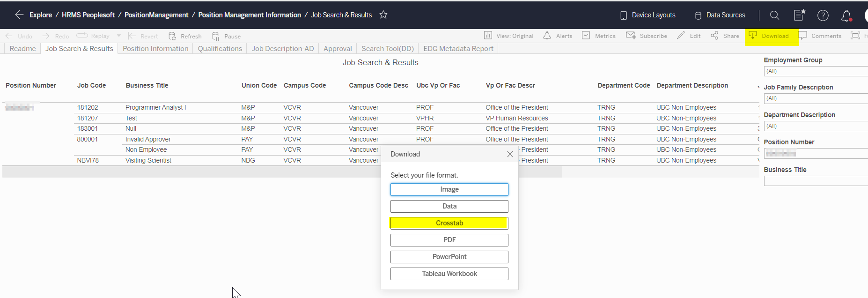Expand the Job Family Description dropdown

(816, 98)
